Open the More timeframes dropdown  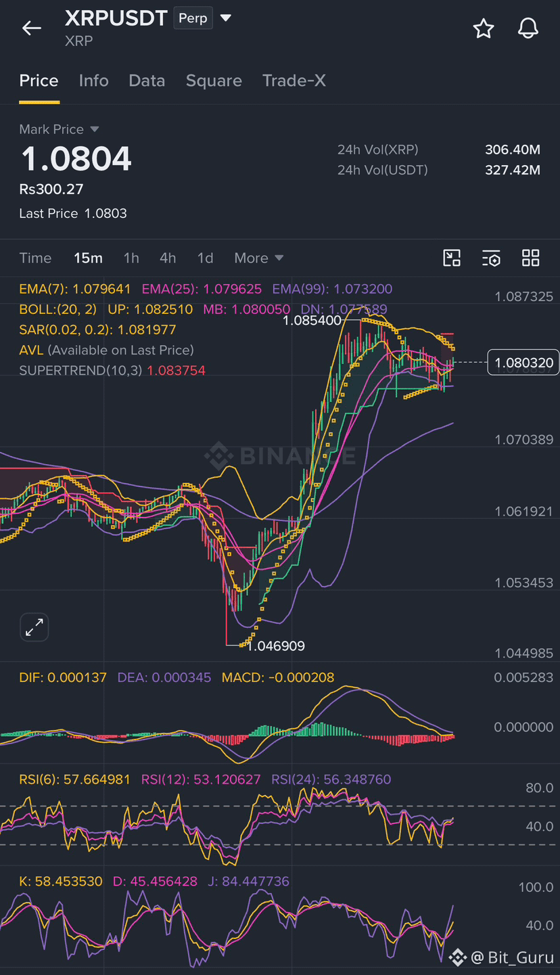(259, 258)
